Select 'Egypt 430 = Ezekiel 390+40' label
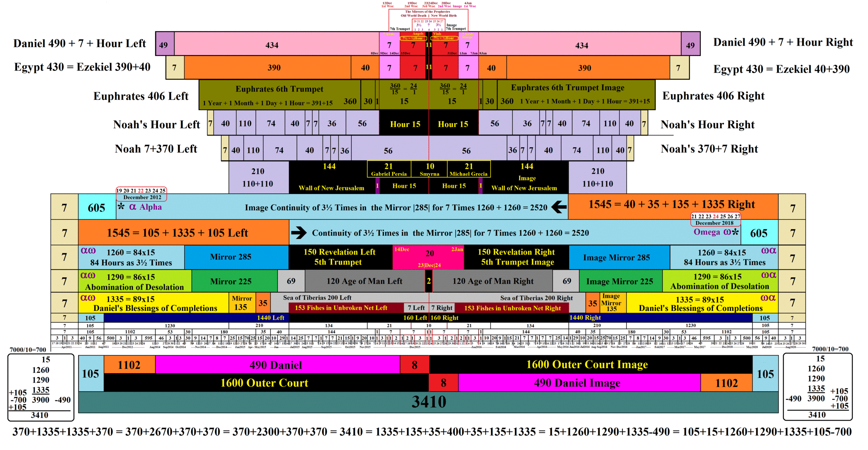This screenshot has width=868, height=450. pyautogui.click(x=82, y=67)
